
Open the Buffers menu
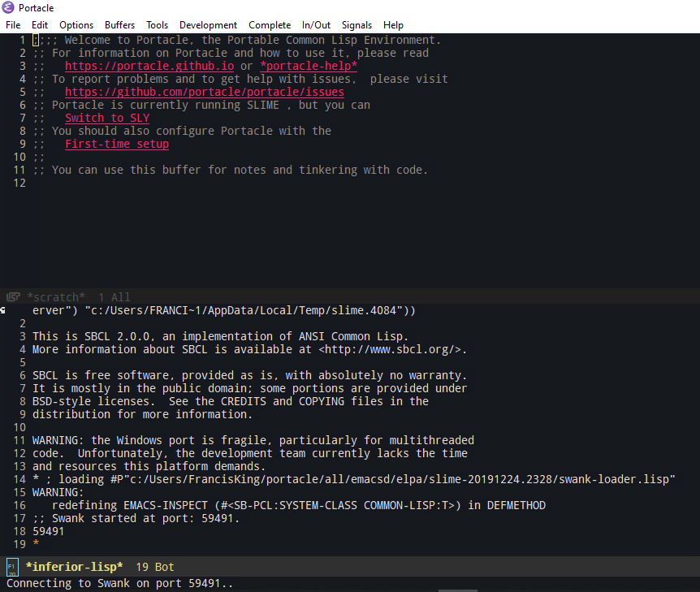pyautogui.click(x=119, y=25)
